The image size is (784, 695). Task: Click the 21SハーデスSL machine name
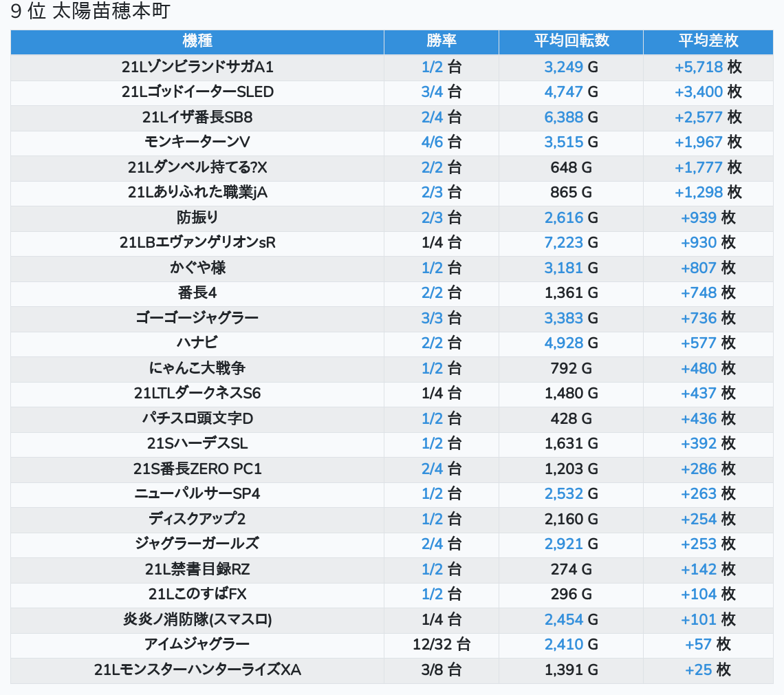click(197, 443)
